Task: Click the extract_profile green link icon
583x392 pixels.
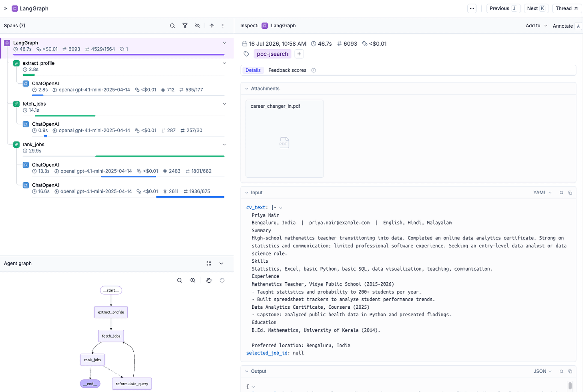Action: point(16,63)
